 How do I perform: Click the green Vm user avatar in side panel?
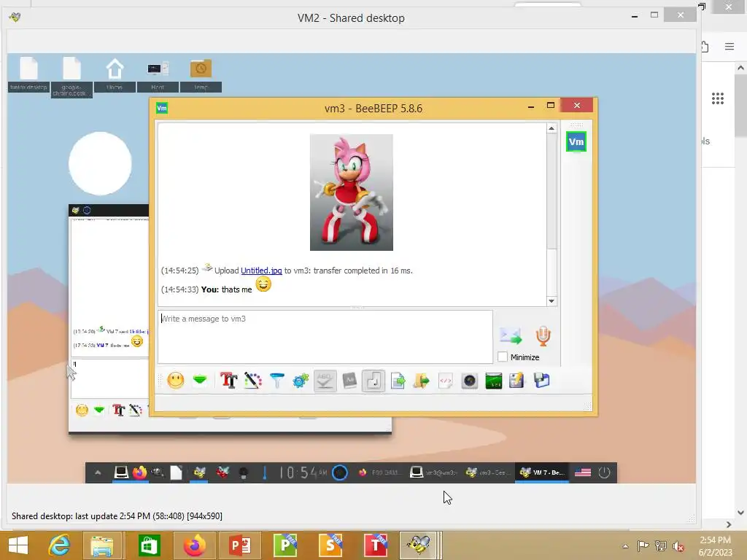click(576, 141)
